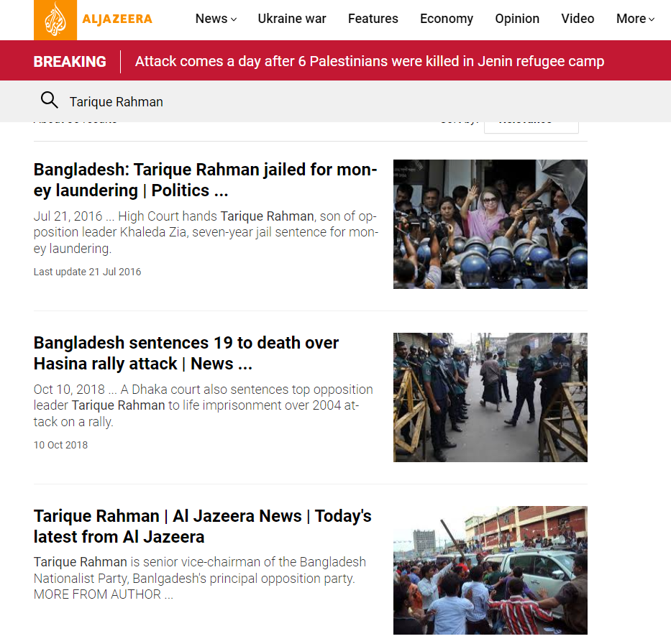Click the street clash crowd photo thumbnail
Image resolution: width=671 pixels, height=644 pixels.
click(490, 570)
